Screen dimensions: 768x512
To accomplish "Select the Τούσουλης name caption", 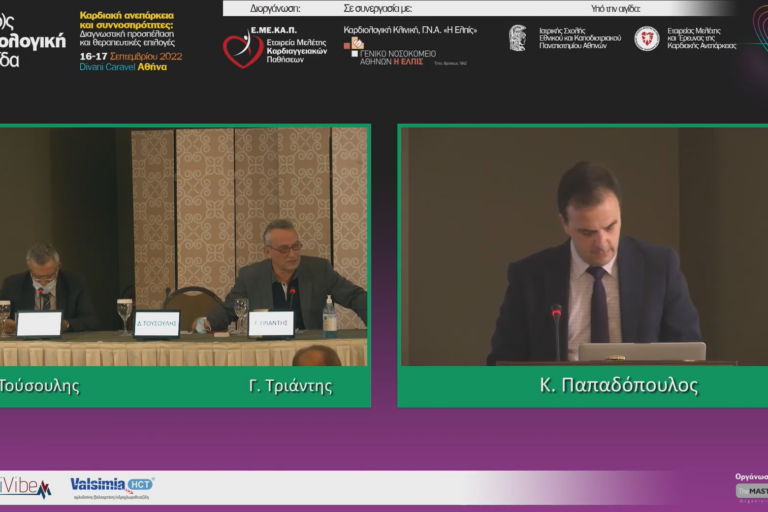I will coord(40,386).
